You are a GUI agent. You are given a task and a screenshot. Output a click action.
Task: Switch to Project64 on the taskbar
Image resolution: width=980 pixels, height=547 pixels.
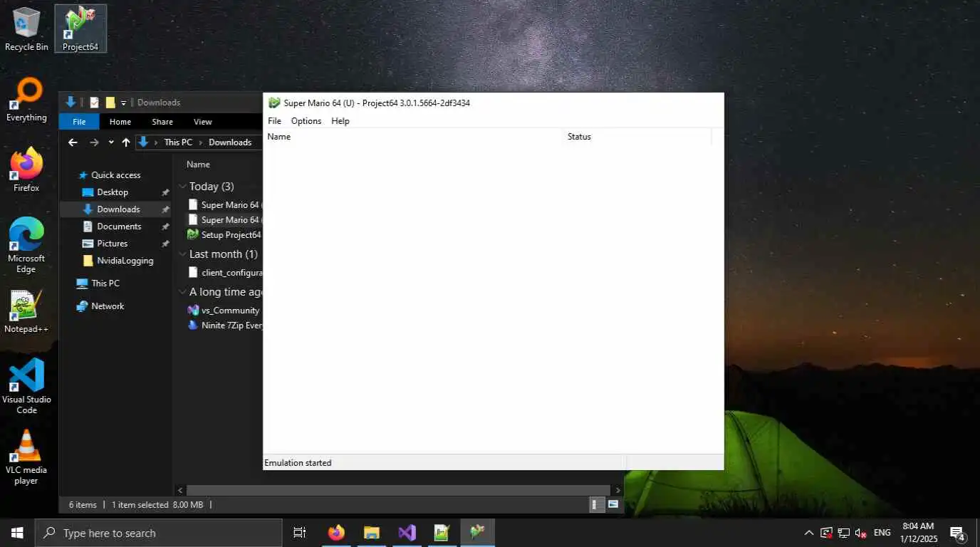[x=477, y=533]
